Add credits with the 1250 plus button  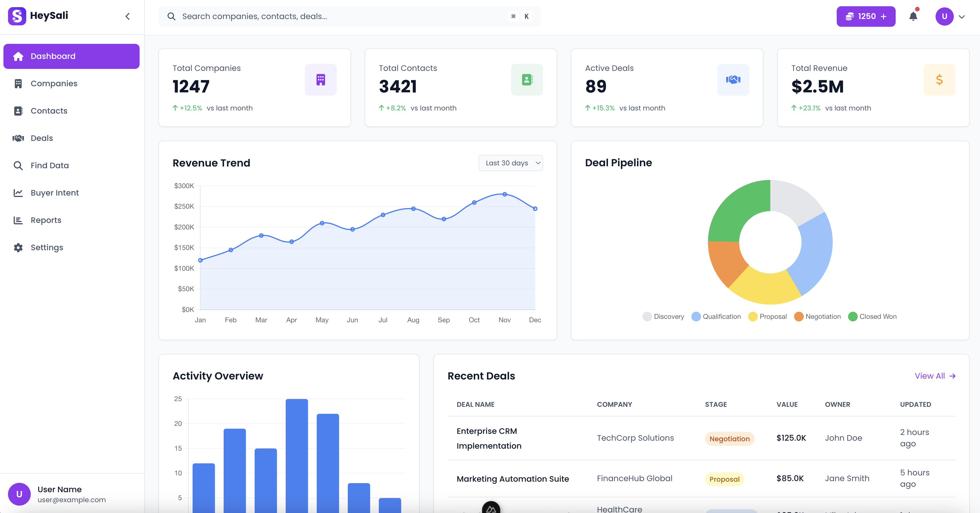click(866, 16)
